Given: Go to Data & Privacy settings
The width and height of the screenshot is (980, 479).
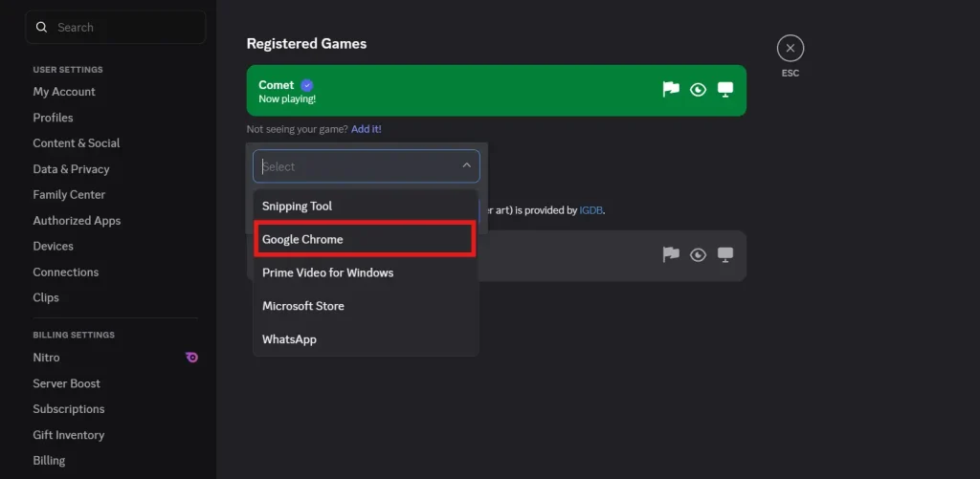Looking at the screenshot, I should tap(71, 169).
